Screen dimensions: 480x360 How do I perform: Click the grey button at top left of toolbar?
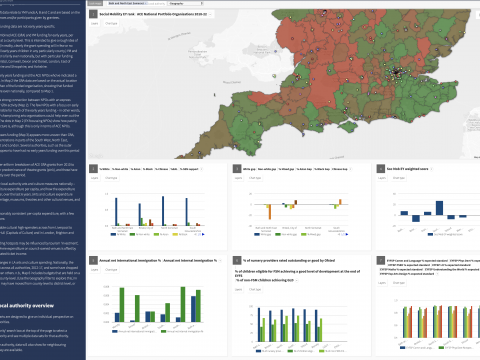95,3
